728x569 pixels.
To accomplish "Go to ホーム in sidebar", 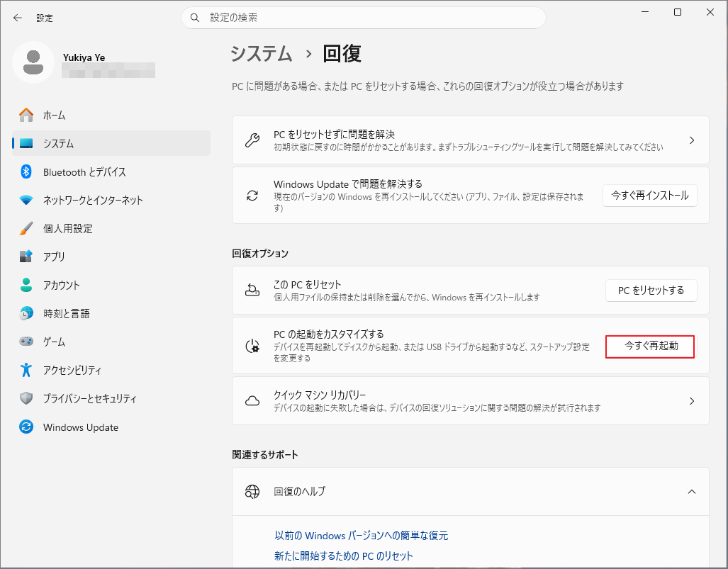I will 111,115.
